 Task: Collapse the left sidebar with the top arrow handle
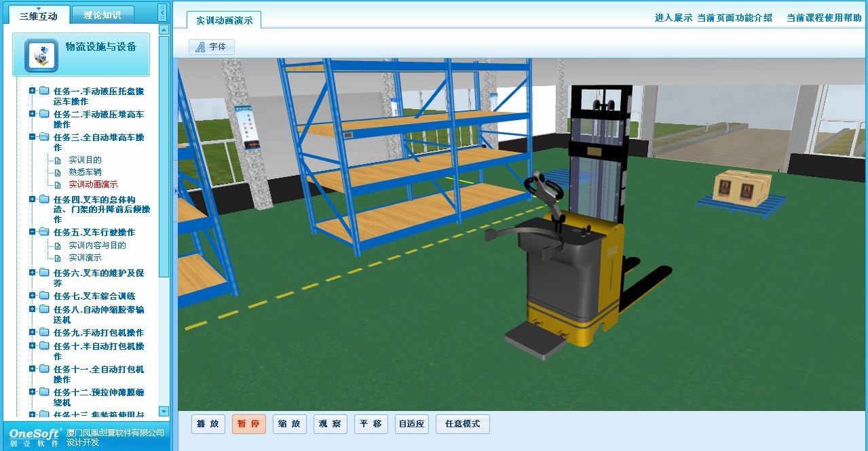coord(162,12)
